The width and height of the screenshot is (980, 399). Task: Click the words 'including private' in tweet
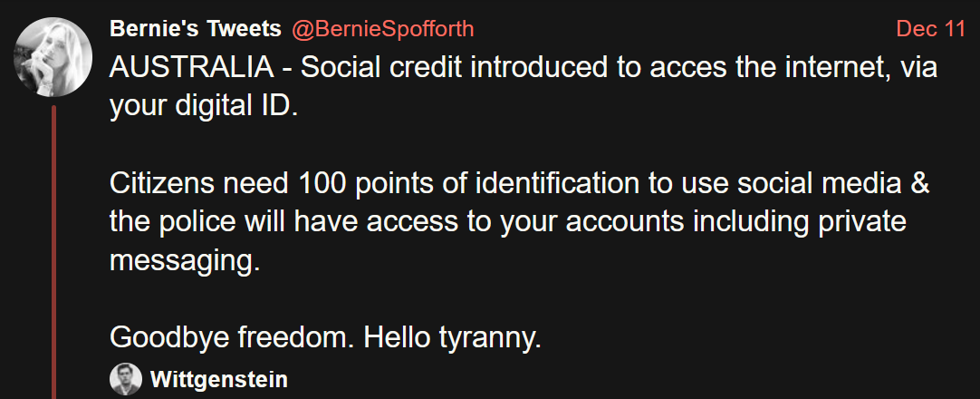point(795,222)
